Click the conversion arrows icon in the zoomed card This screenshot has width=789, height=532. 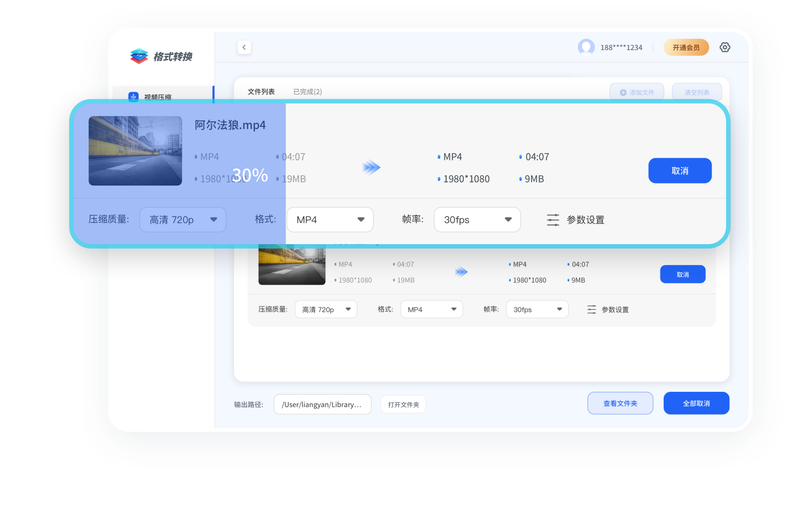pos(372,167)
